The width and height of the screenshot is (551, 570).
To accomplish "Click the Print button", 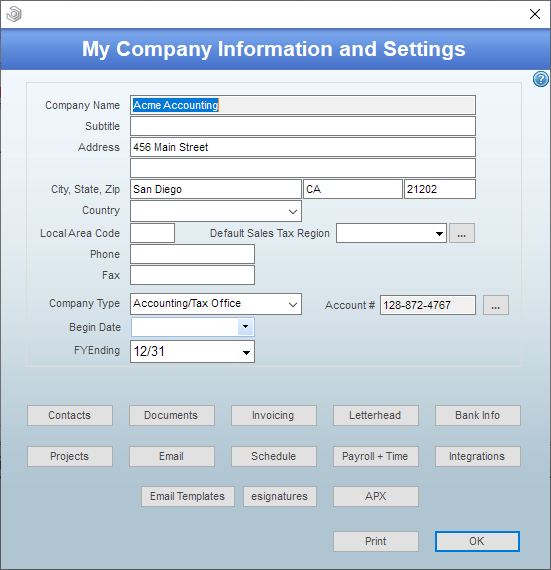I will pos(375,542).
